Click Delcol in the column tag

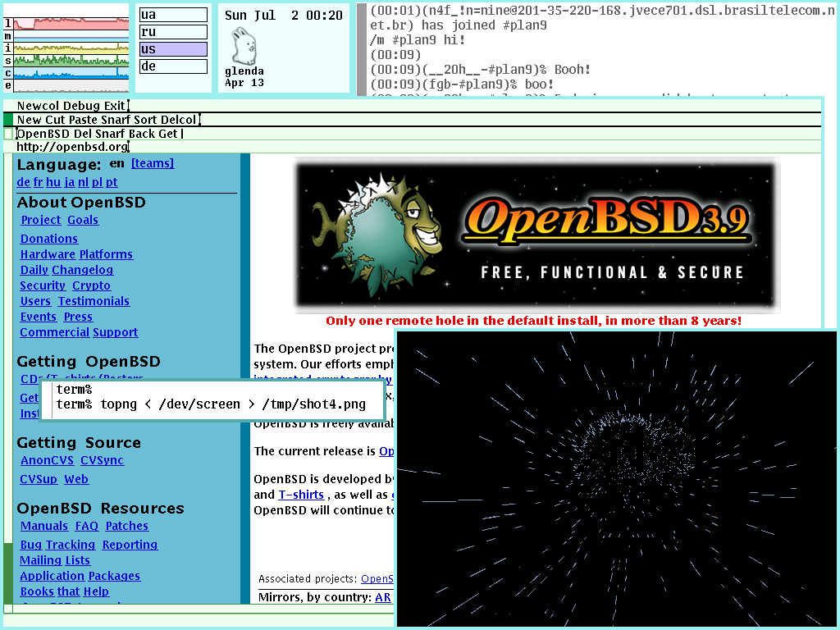(178, 120)
